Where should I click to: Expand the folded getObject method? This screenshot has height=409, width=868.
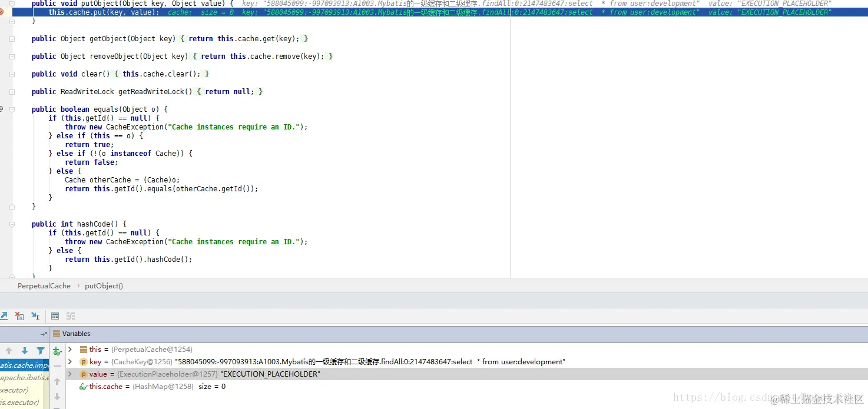pos(12,38)
